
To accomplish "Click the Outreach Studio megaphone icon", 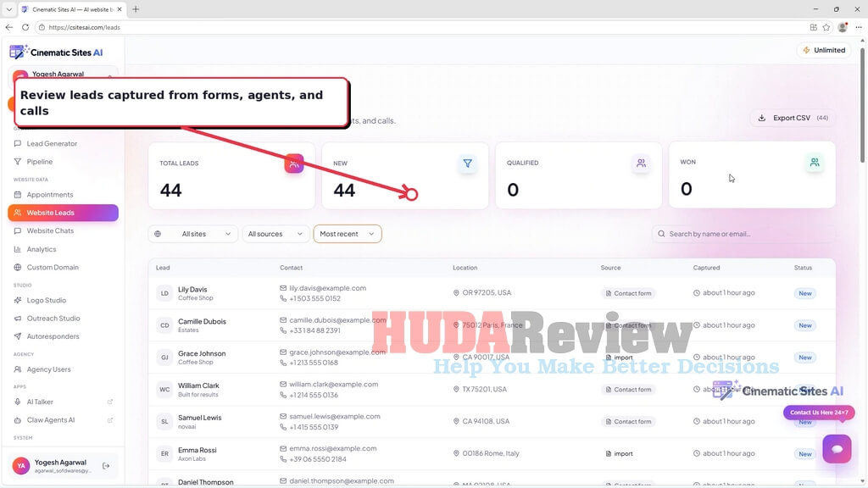I will point(18,319).
